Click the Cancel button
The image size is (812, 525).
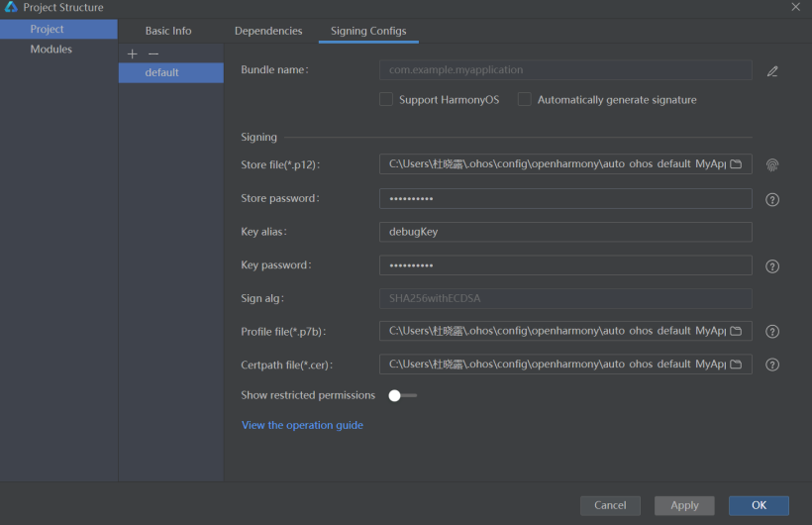610,505
